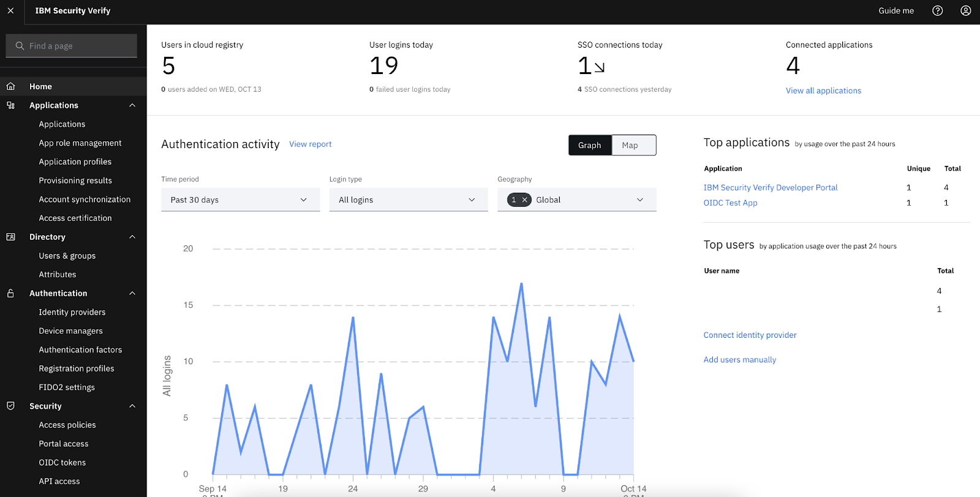Collapse the Directory sidebar section

(132, 237)
